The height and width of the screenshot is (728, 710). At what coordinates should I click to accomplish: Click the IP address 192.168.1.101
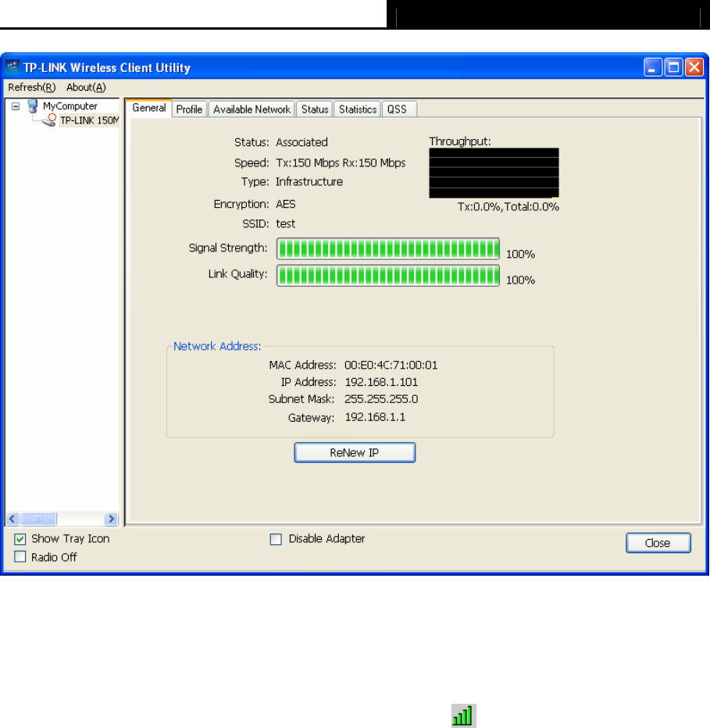click(x=381, y=382)
